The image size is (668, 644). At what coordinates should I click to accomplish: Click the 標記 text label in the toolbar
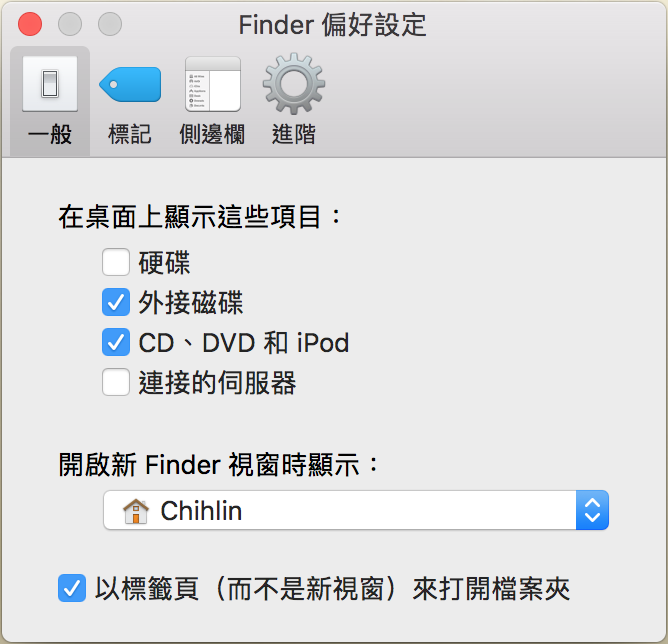tap(130, 134)
